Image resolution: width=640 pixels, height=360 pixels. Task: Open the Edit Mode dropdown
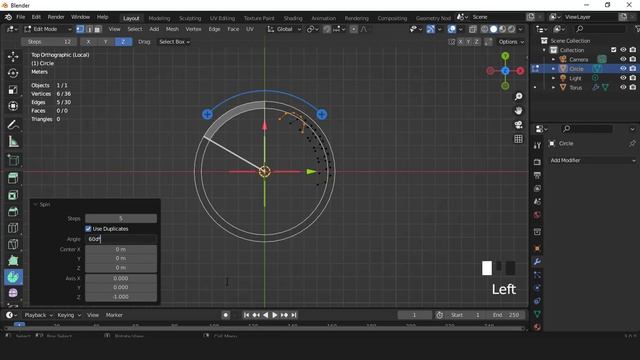coord(48,29)
